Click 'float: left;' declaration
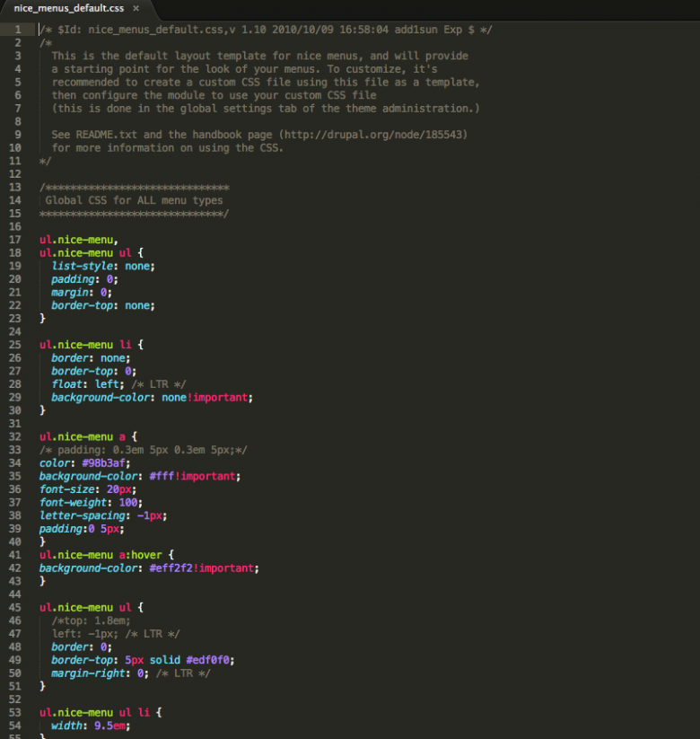The width and height of the screenshot is (700, 739). tap(88, 384)
